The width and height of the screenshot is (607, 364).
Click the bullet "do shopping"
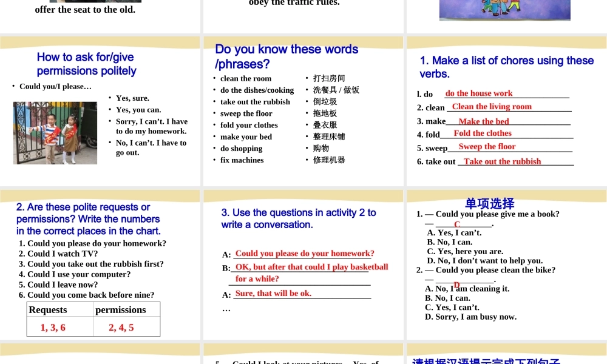tap(241, 148)
